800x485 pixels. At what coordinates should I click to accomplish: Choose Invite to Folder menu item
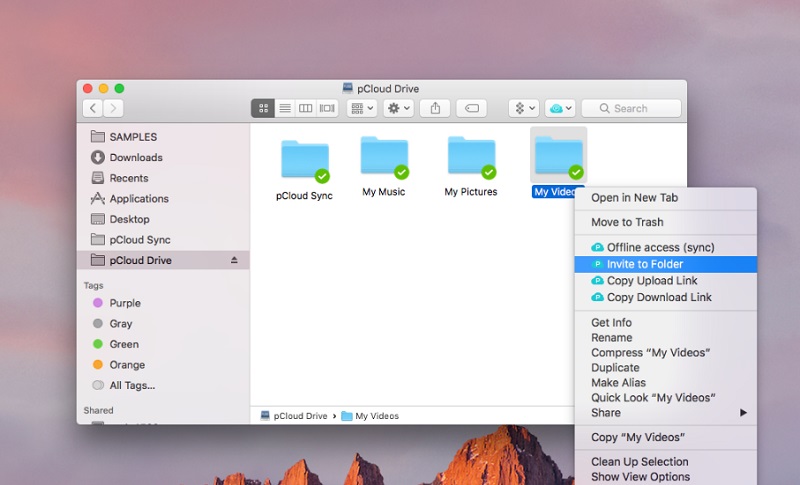[x=645, y=264]
